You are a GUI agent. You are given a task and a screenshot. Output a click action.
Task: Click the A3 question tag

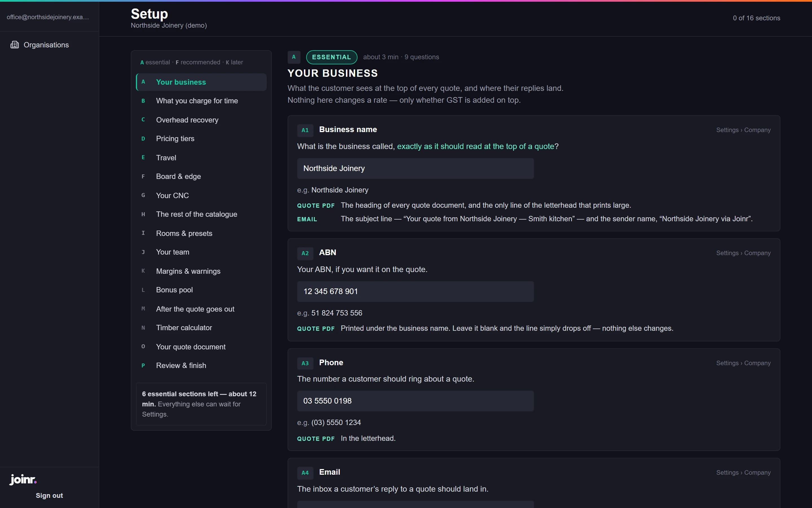tap(305, 363)
